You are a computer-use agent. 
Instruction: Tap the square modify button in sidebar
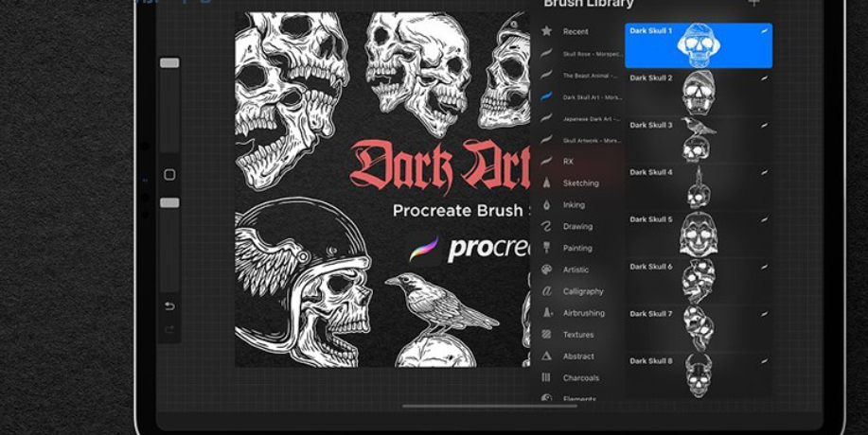[x=170, y=175]
